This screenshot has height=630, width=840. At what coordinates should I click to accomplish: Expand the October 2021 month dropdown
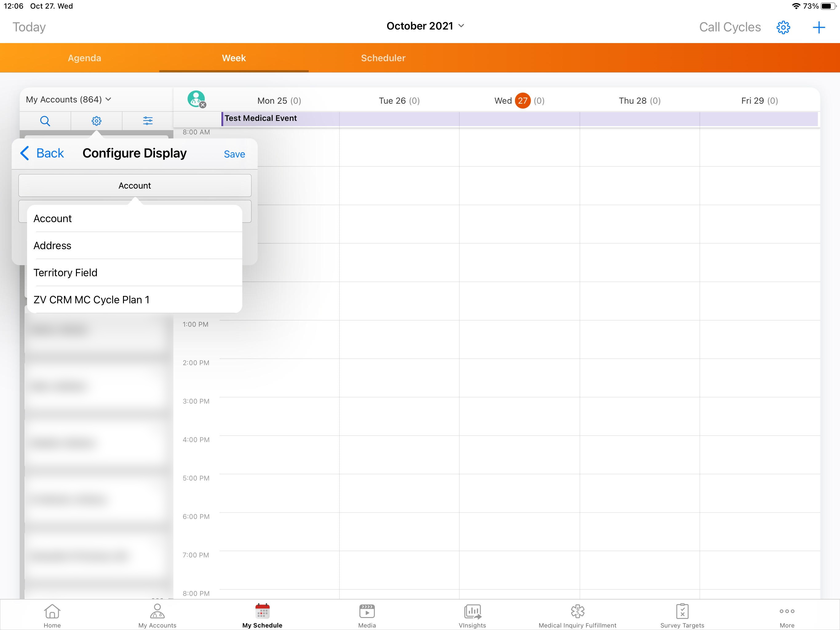(x=425, y=26)
